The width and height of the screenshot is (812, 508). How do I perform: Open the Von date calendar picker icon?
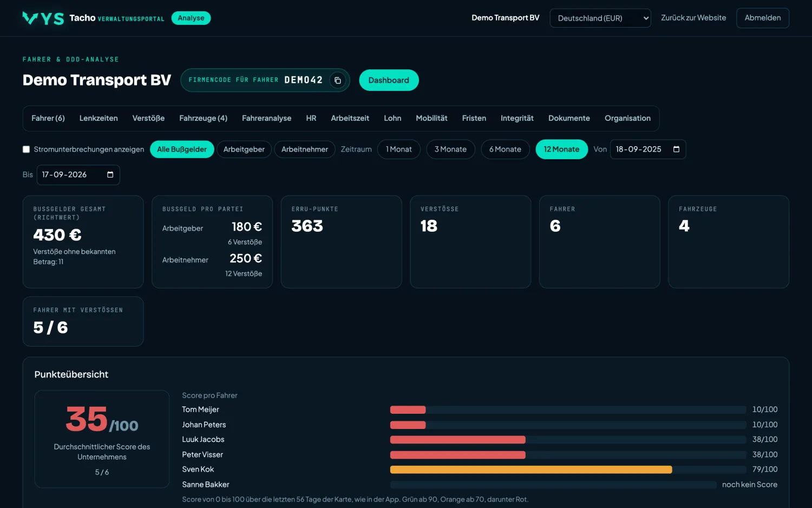[676, 149]
